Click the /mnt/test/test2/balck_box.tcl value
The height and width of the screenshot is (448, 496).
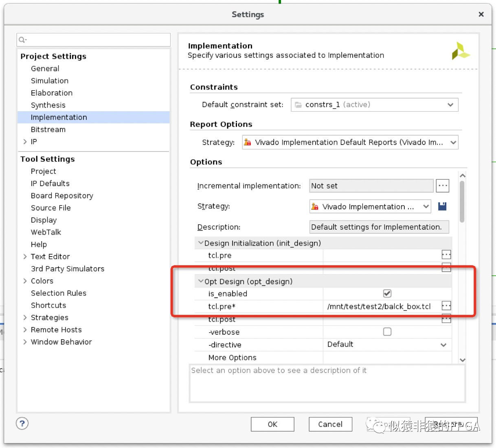(379, 306)
